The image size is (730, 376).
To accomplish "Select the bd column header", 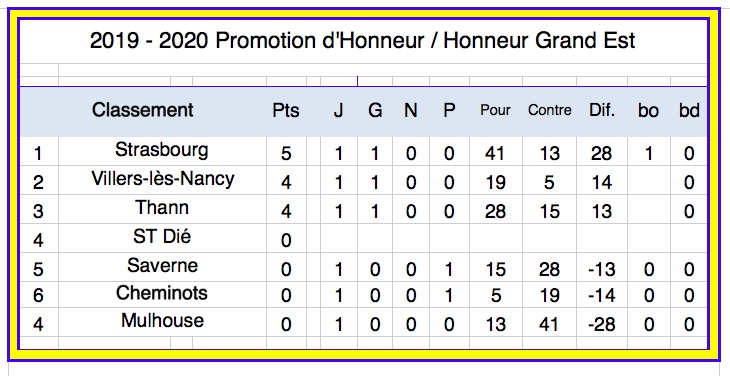I will click(689, 111).
